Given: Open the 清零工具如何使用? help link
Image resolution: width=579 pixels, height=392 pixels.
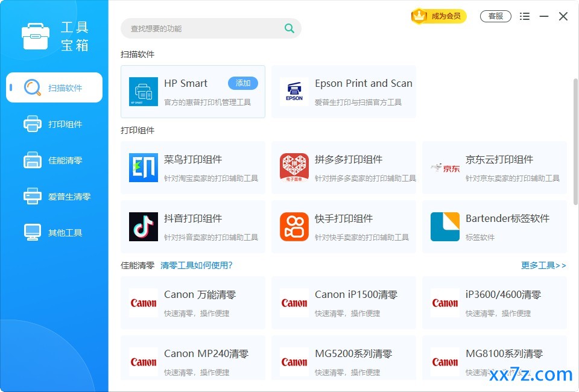Looking at the screenshot, I should [x=197, y=265].
